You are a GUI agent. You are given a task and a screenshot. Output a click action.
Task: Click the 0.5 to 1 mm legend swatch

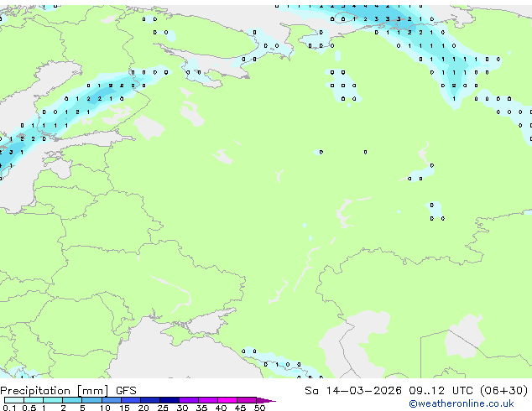34,400
